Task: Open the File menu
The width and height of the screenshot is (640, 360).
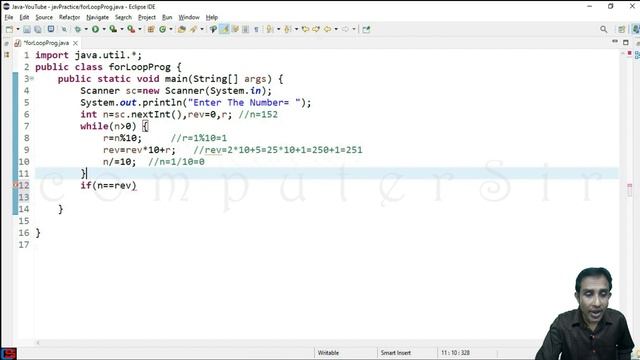Action: tap(9, 17)
